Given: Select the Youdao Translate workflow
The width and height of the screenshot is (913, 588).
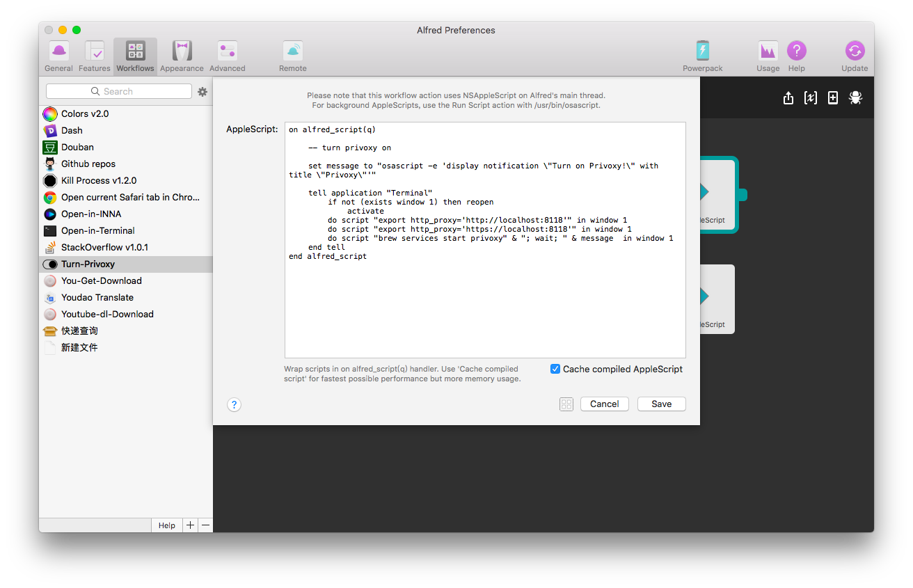Looking at the screenshot, I should [125, 297].
